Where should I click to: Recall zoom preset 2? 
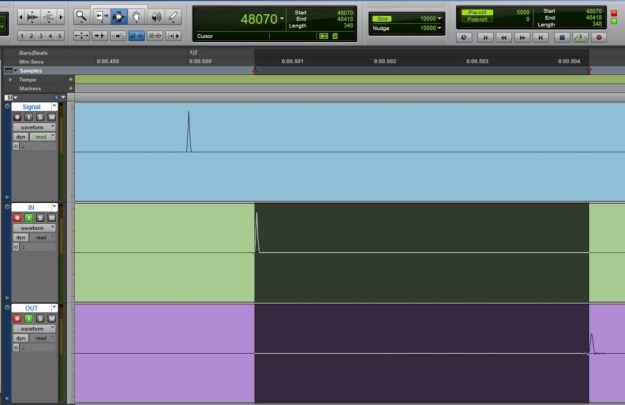(x=31, y=36)
